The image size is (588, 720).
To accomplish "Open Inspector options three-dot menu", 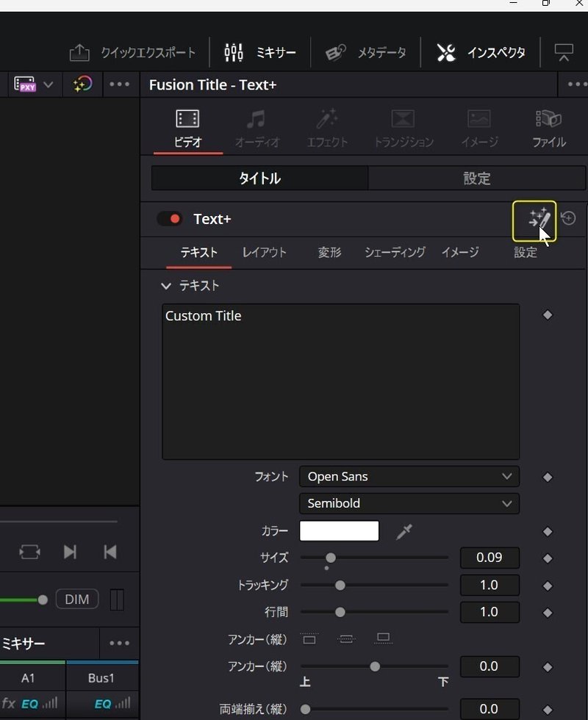I will (577, 84).
